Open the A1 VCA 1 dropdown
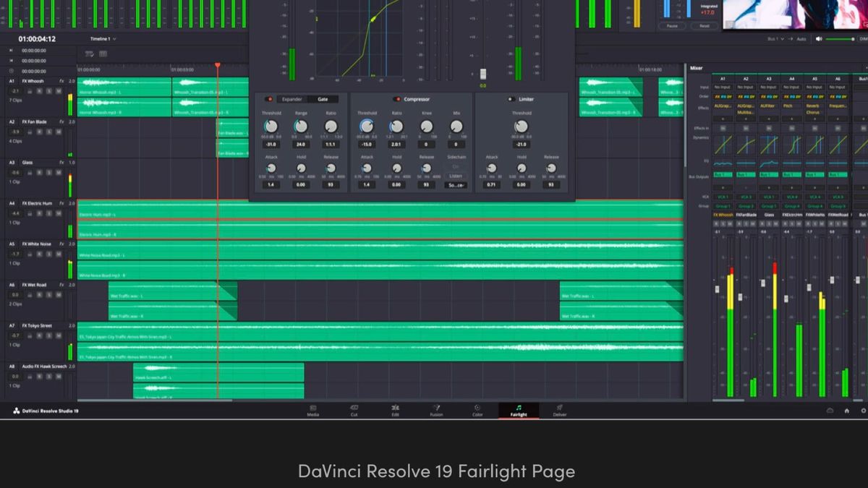868x488 pixels. coord(723,197)
